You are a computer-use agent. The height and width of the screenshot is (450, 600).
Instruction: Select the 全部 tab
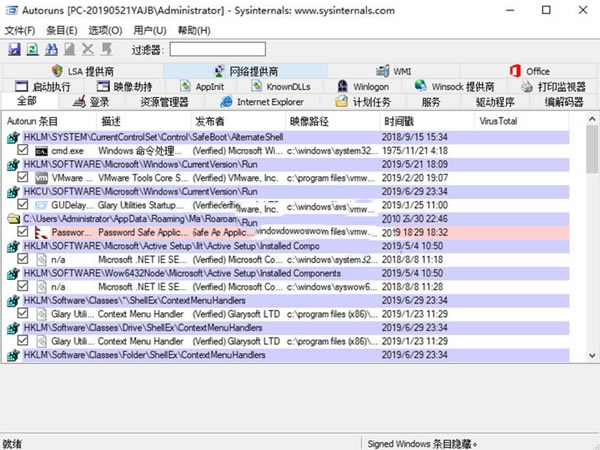27,101
